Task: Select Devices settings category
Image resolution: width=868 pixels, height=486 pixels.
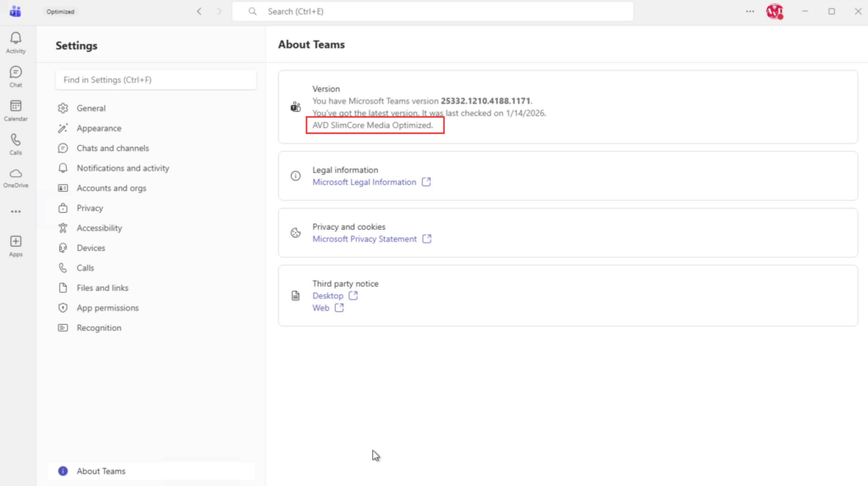Action: (x=91, y=248)
